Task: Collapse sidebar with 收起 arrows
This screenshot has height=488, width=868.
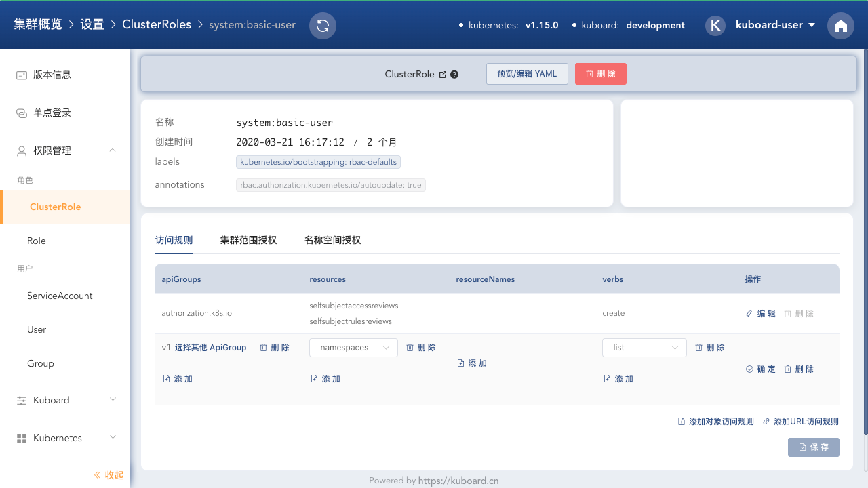Action: click(x=108, y=475)
